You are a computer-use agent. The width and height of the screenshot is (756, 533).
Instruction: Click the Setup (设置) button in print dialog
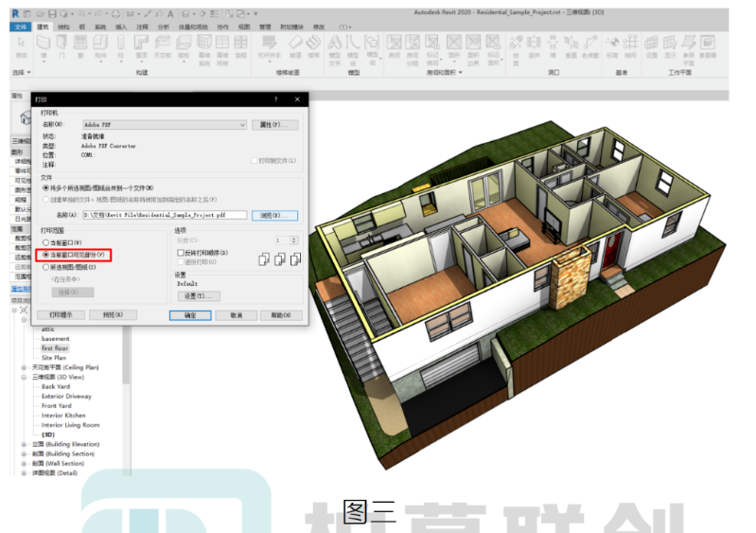199,296
